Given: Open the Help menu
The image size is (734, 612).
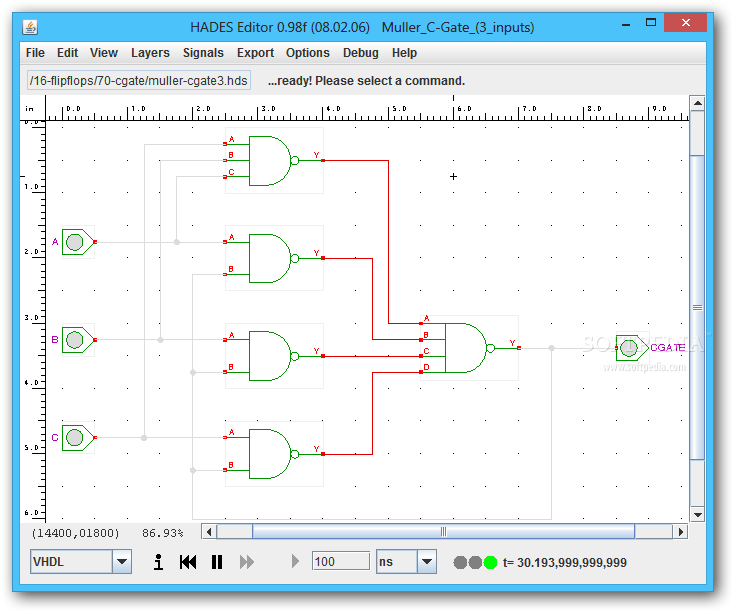Looking at the screenshot, I should (404, 53).
